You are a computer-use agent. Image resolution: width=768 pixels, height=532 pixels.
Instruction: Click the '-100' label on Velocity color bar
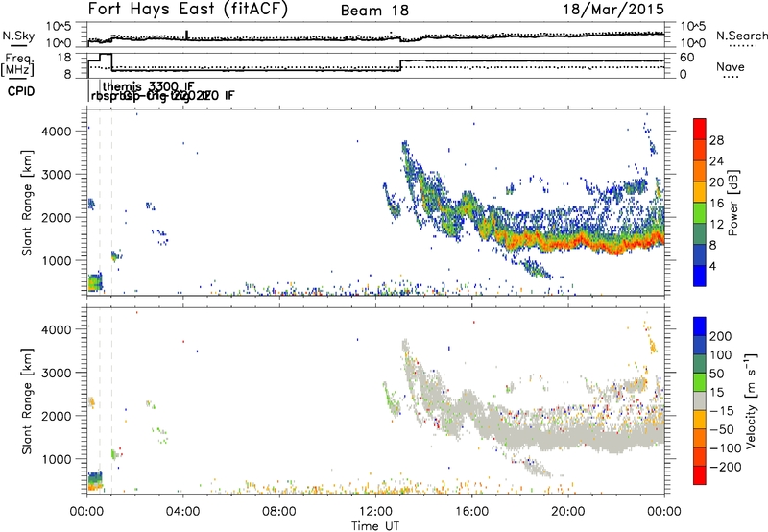click(726, 448)
